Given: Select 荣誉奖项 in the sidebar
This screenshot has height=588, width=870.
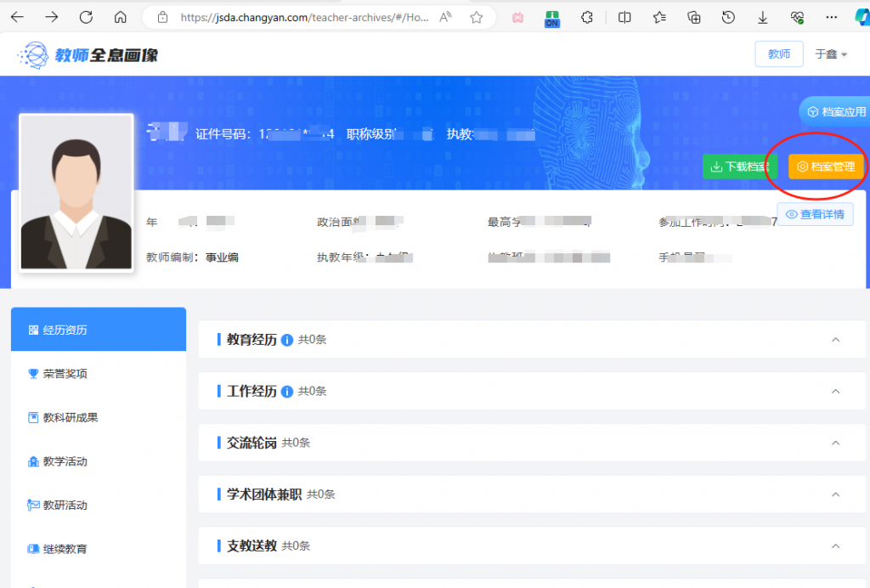Looking at the screenshot, I should [x=65, y=374].
